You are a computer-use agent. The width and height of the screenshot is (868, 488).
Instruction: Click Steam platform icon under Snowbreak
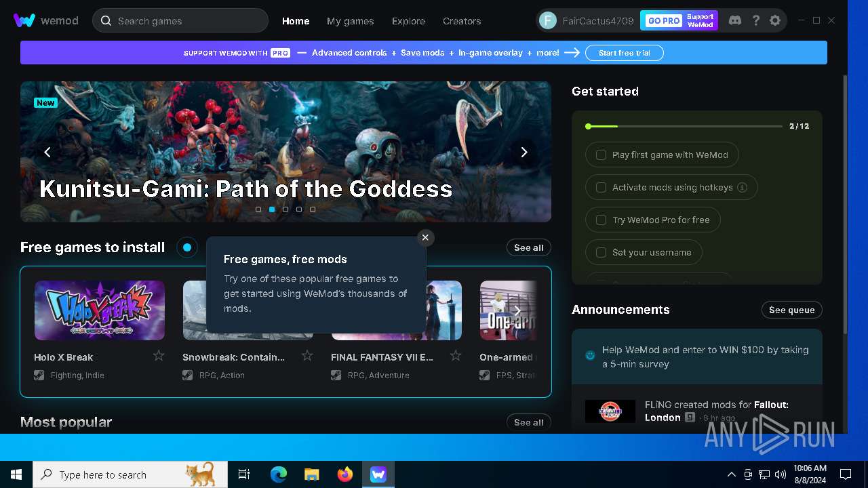pos(188,375)
